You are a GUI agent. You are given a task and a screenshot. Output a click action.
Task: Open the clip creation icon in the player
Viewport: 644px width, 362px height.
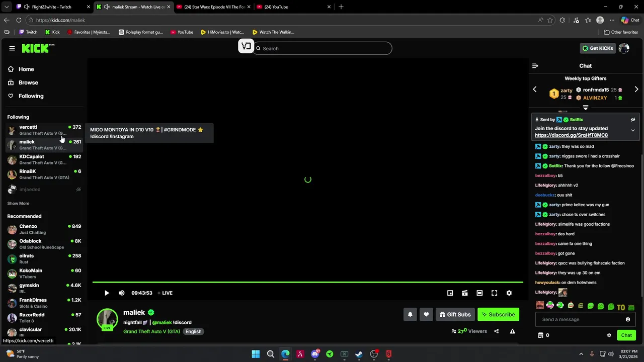coord(465,293)
